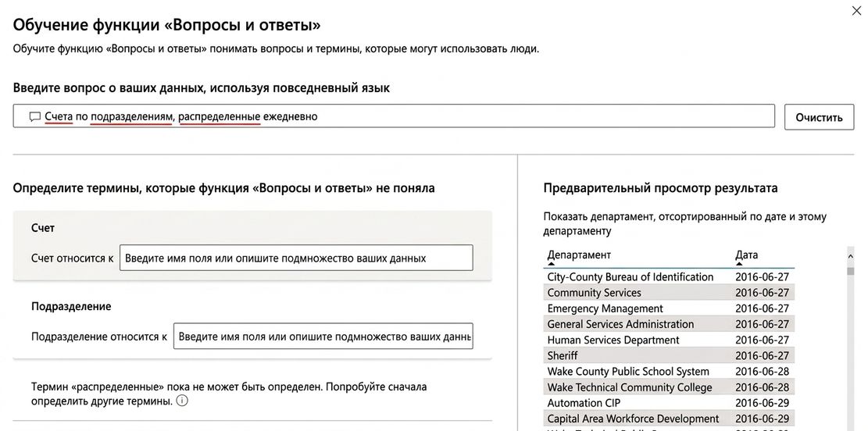Focus the question input containing Счета по подразделениям
Screen dimensions: 868x431
tap(394, 116)
